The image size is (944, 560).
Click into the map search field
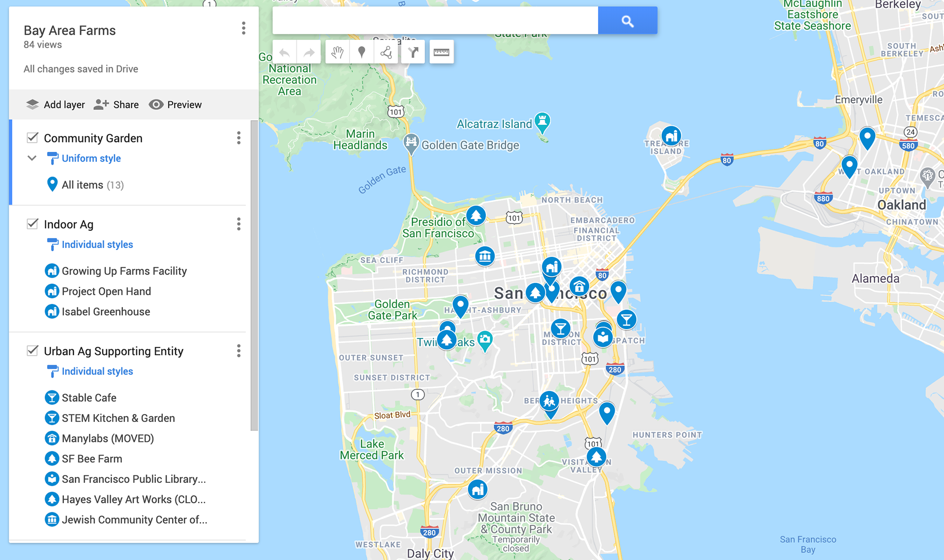tap(435, 21)
